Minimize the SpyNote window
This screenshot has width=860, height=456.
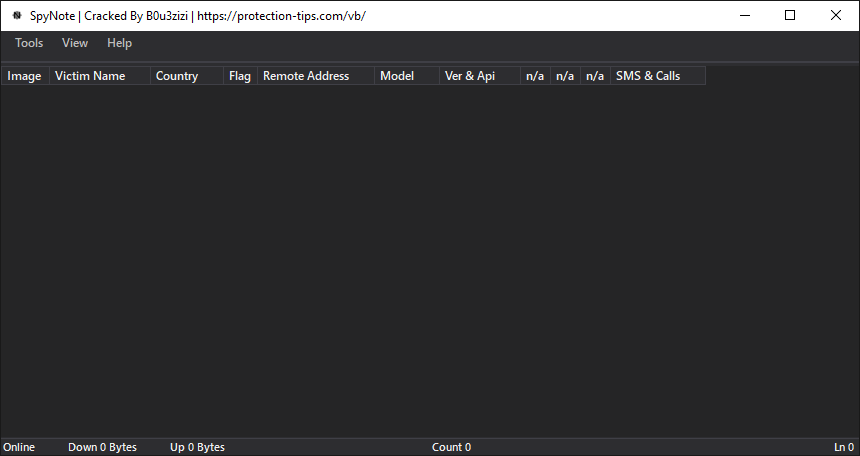coord(744,15)
